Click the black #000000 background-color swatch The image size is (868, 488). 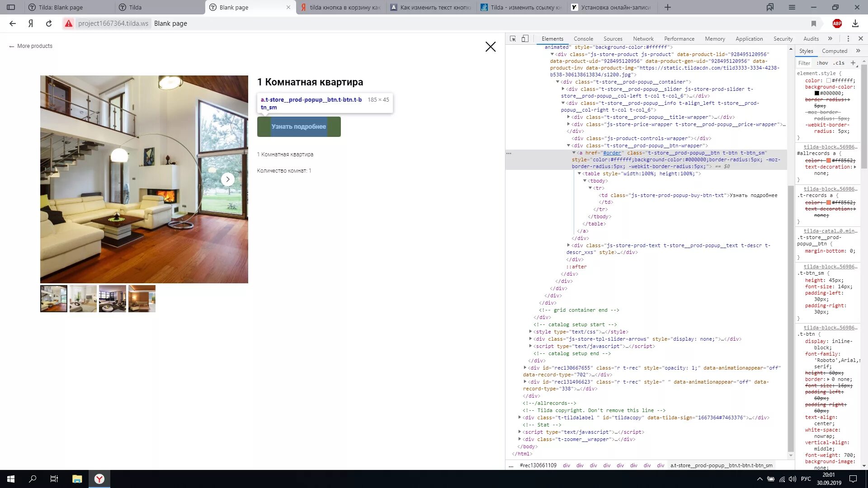pyautogui.click(x=817, y=94)
